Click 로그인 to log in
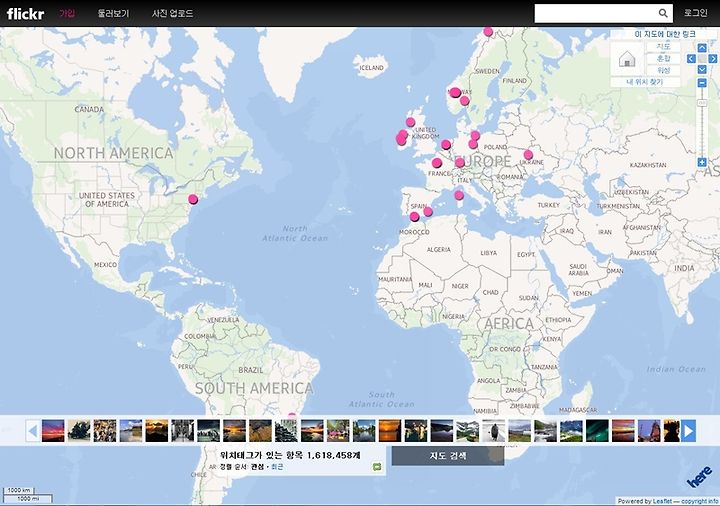Screen dimensions: 720x506 [696, 13]
